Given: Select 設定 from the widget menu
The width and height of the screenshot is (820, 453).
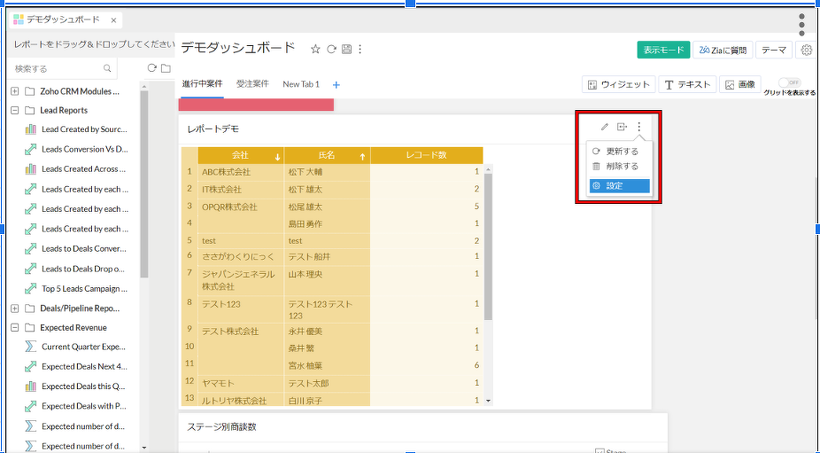Looking at the screenshot, I should tap(619, 186).
